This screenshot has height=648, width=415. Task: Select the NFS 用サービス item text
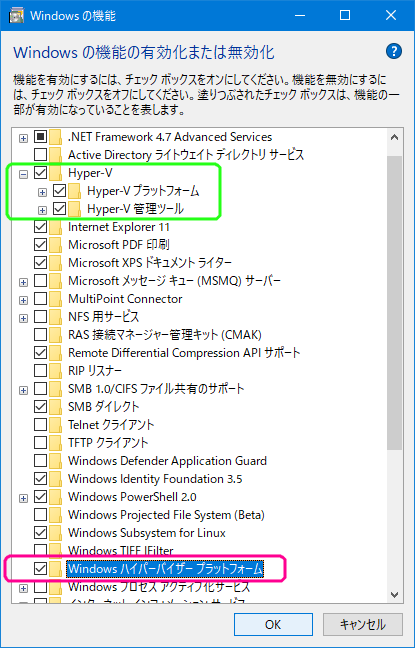point(103,317)
